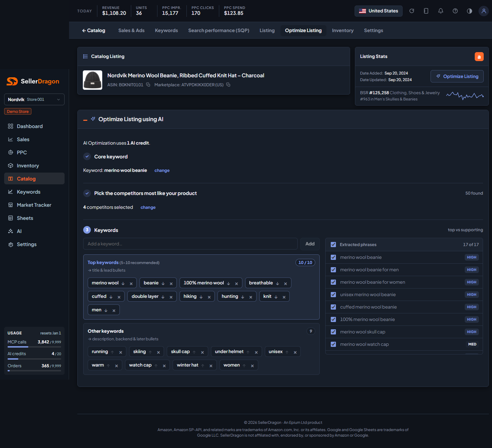Viewport: 492px width, 448px height.
Task: Open the notifications bell icon
Action: pyautogui.click(x=441, y=11)
